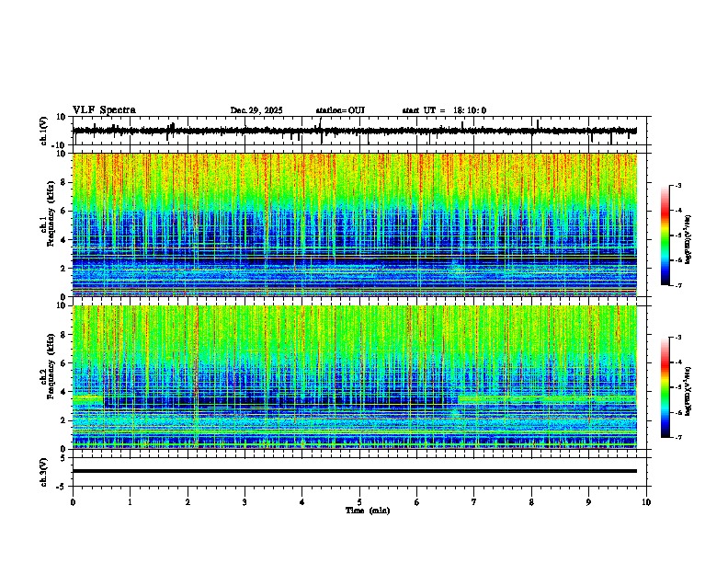The width and height of the screenshot is (728, 563).
Task: Click time axis tick label "8"
Action: pos(531,502)
